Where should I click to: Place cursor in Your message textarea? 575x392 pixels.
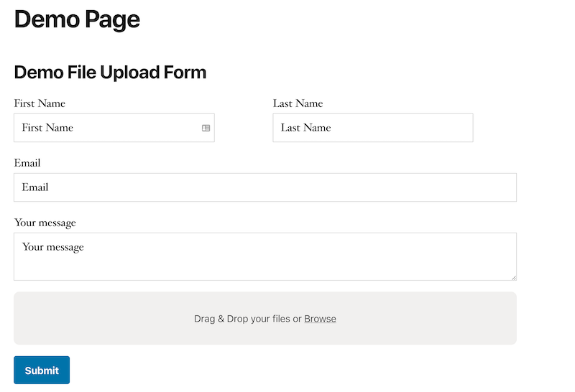[x=265, y=256]
